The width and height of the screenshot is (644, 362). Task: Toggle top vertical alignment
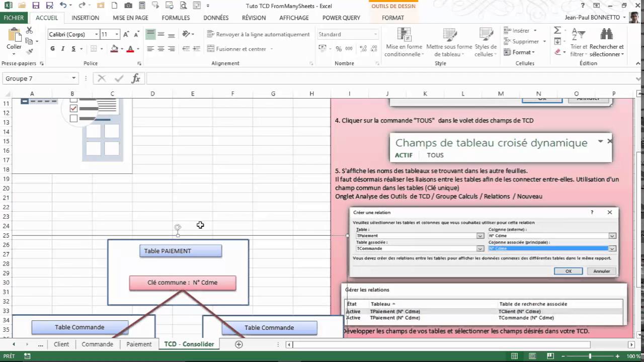coord(150,34)
